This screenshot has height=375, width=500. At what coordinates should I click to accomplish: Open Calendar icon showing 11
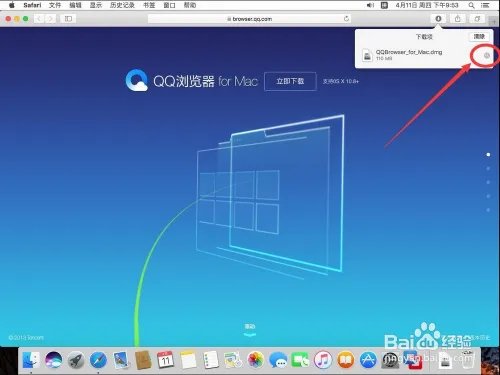pyautogui.click(x=165, y=360)
